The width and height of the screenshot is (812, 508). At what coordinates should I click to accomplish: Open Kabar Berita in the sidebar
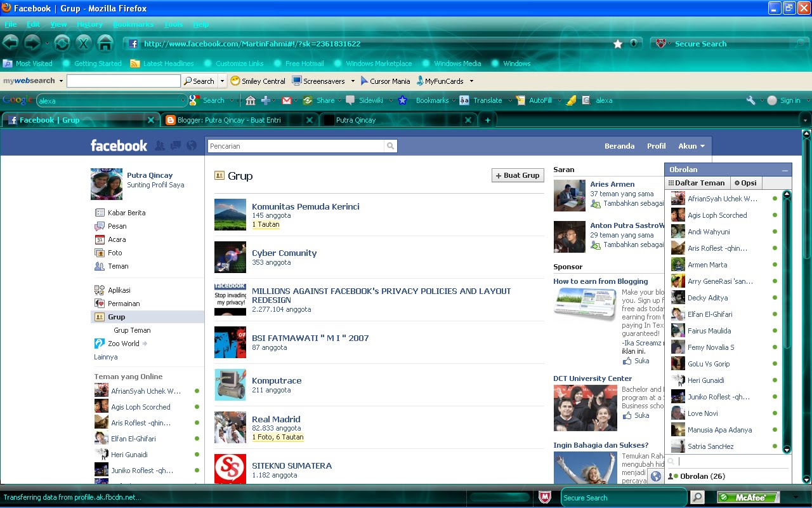126,213
